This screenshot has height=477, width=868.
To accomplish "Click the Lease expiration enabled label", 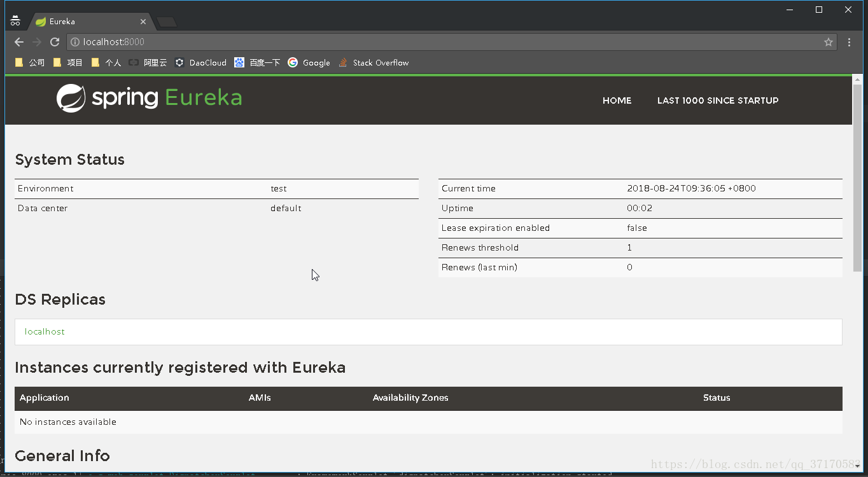I will (x=496, y=228).
